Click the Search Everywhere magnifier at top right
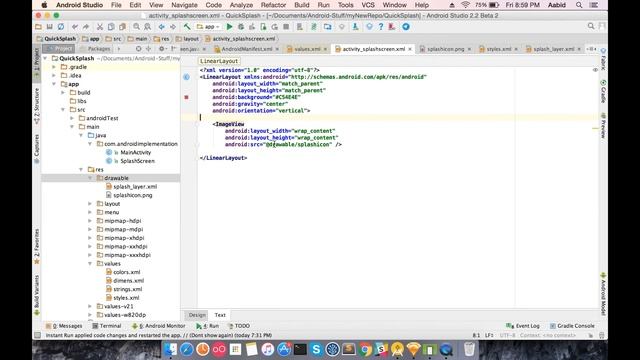 591,27
